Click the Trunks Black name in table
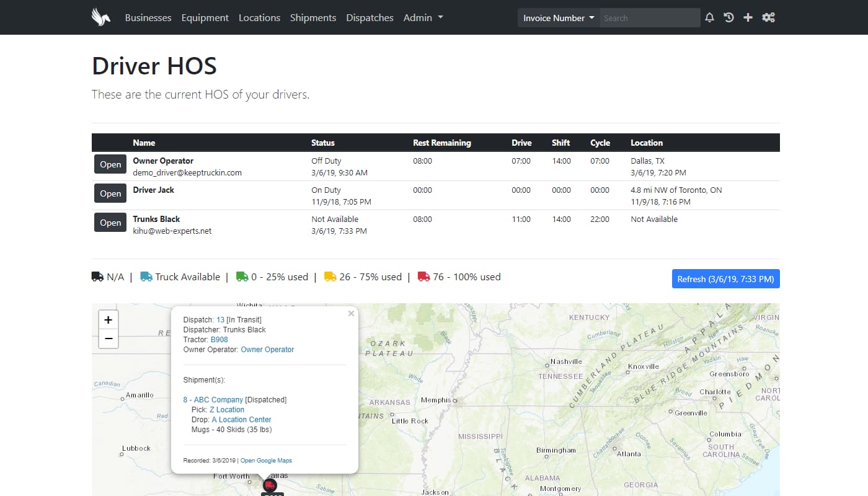 156,219
